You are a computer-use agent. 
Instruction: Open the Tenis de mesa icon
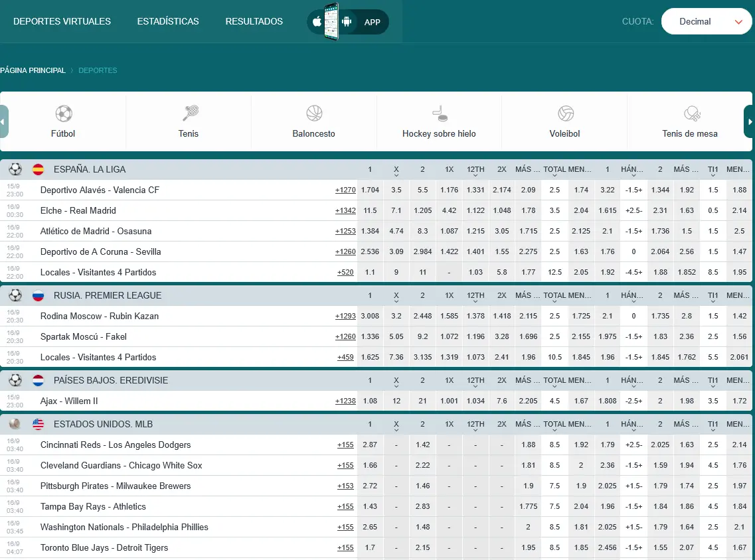(692, 113)
